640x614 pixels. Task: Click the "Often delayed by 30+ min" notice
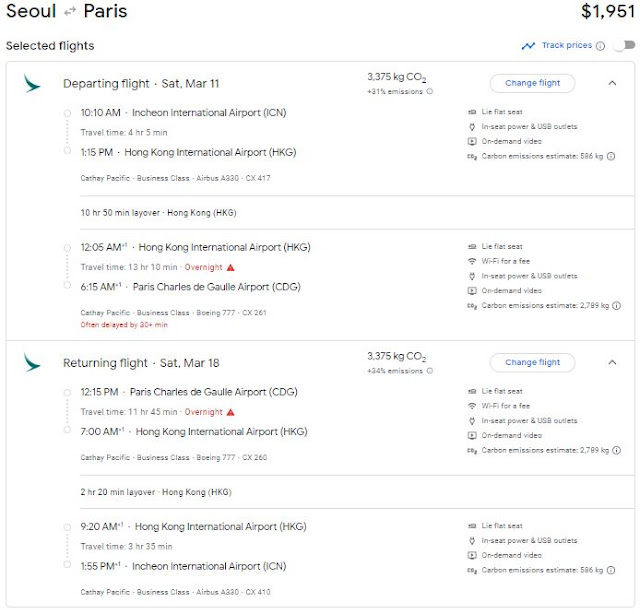[x=124, y=325]
